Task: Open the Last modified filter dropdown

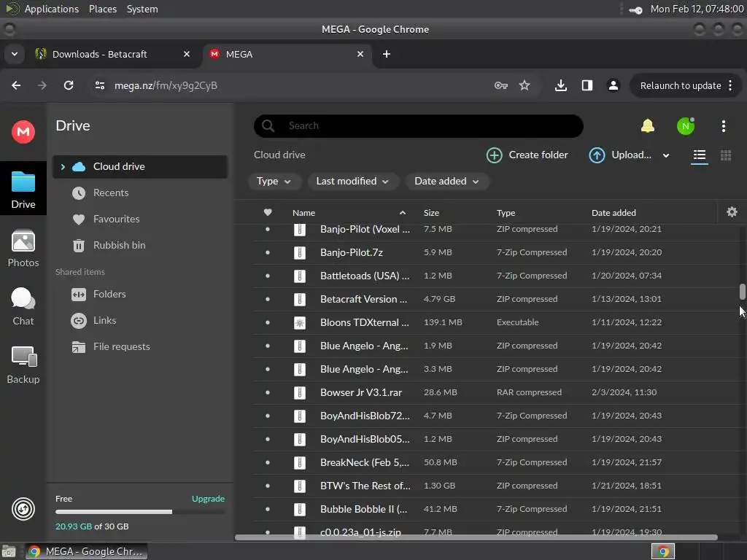Action: point(352,182)
